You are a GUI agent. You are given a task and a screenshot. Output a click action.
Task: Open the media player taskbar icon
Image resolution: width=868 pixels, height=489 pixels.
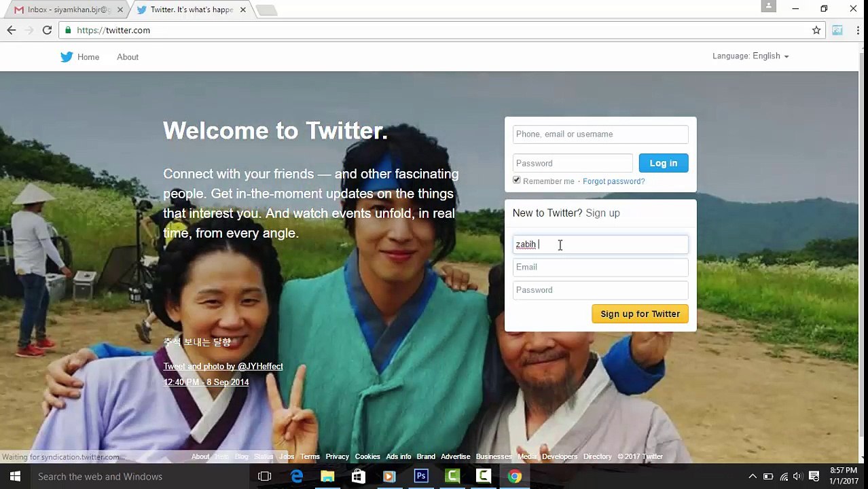tap(389, 476)
